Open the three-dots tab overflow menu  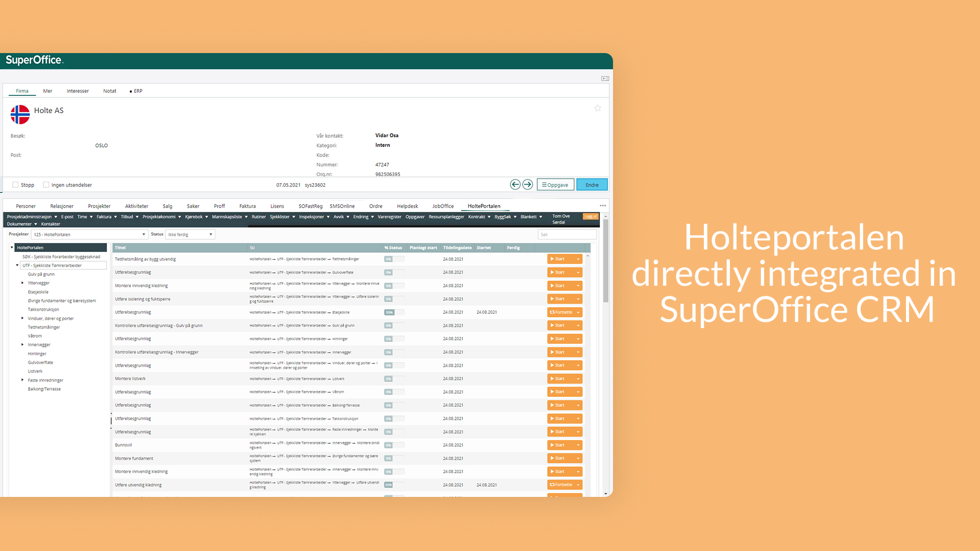[603, 206]
